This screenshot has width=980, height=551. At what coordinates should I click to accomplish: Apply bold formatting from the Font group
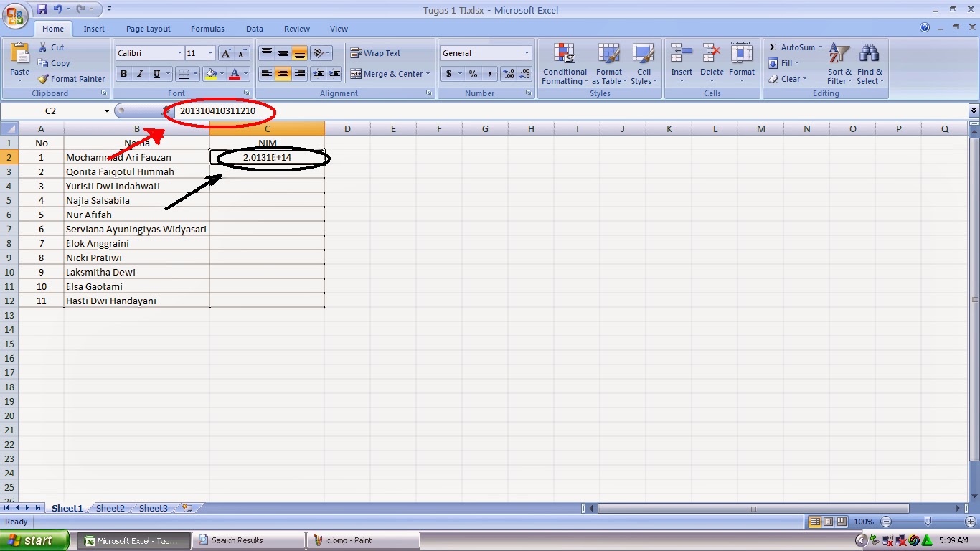pos(123,74)
